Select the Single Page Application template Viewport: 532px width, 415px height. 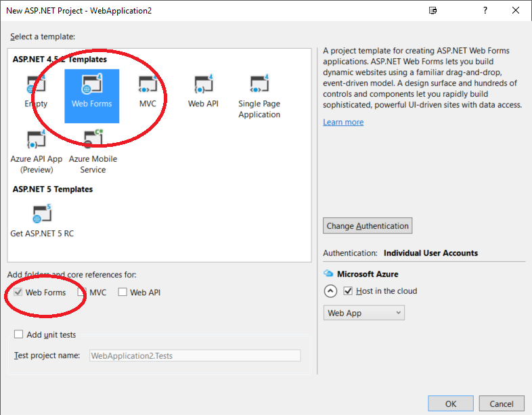(259, 96)
